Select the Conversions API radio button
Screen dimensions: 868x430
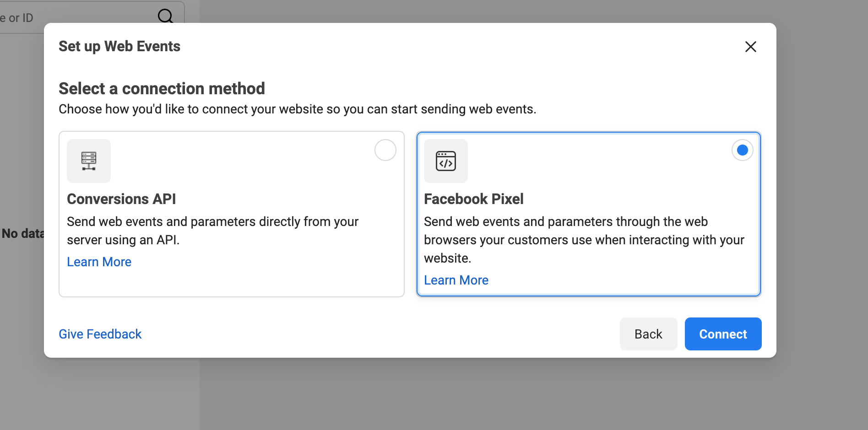[385, 150]
